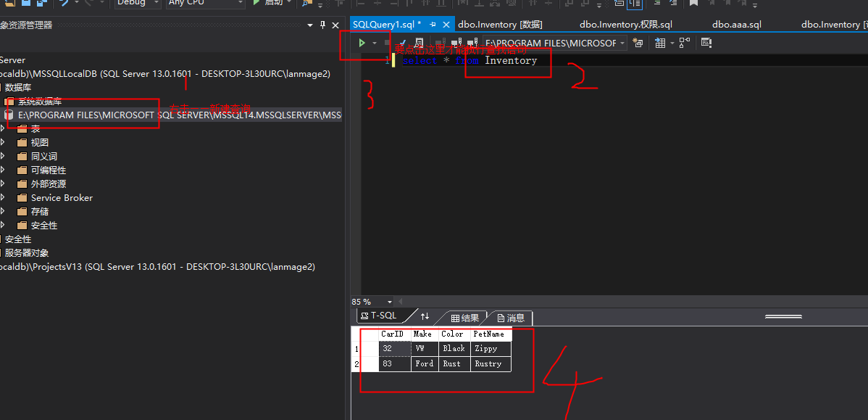
Task: Select the dbo.aaa.sql document tab
Action: point(736,24)
